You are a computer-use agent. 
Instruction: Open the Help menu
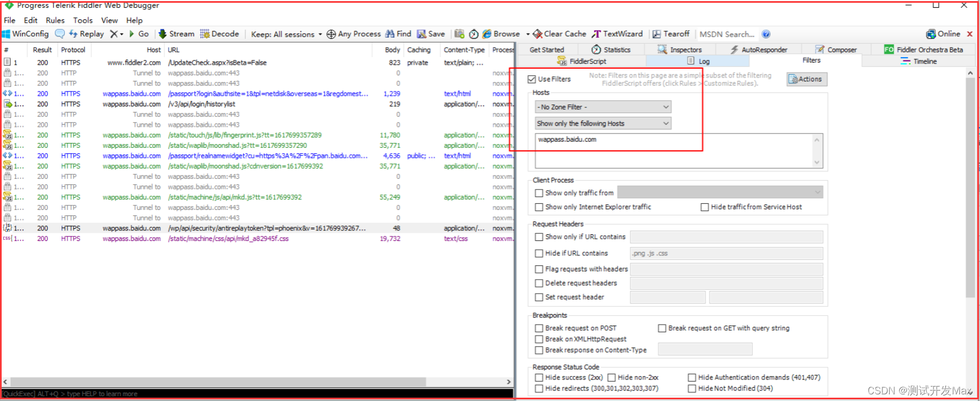point(134,20)
